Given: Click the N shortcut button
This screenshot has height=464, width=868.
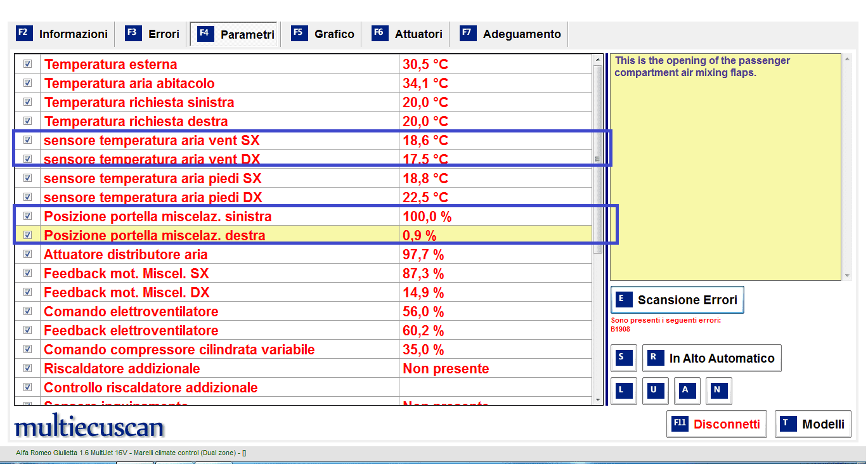Looking at the screenshot, I should point(719,391).
